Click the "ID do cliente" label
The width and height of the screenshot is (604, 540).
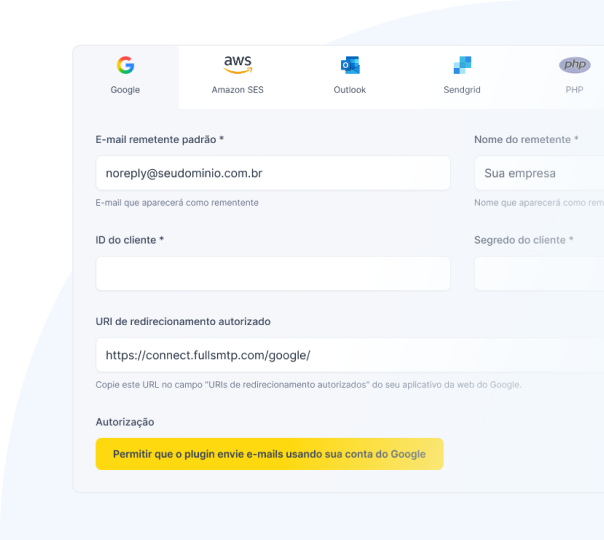[x=129, y=240]
